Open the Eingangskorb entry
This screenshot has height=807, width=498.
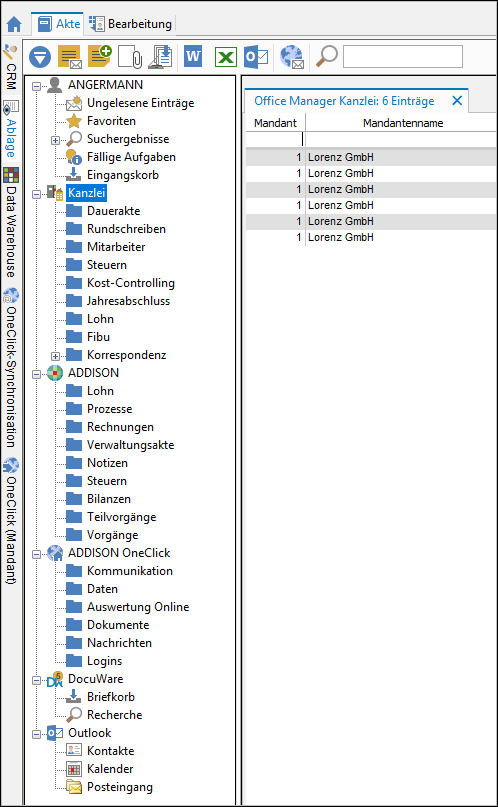(x=123, y=175)
